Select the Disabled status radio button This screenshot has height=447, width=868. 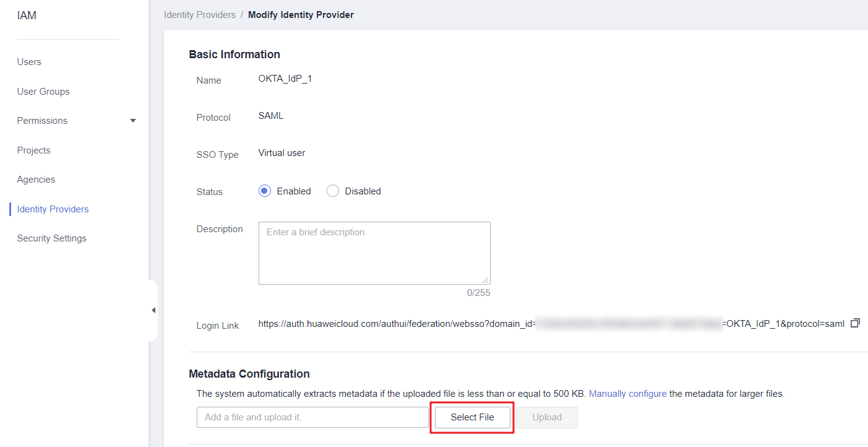point(333,191)
